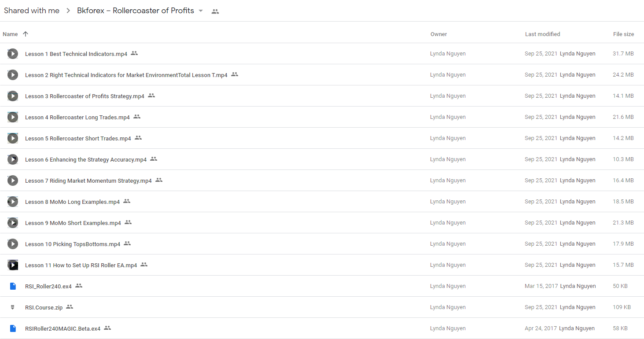Click the video icon for Lesson 7
Image resolution: width=644 pixels, height=339 pixels.
pyautogui.click(x=13, y=181)
